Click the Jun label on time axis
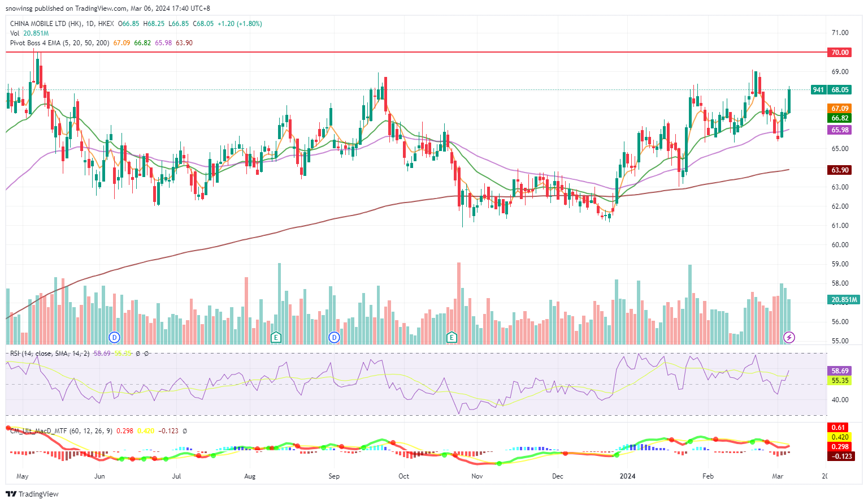This screenshot has width=868, height=504. pos(99,476)
